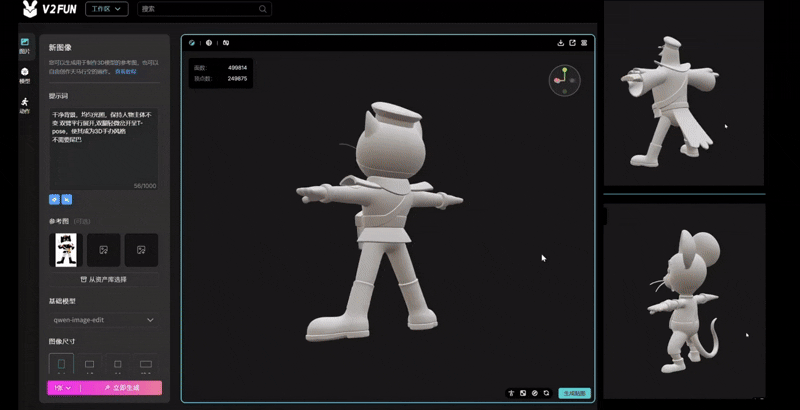Select the last wide image size option
Screen dimensions: 800x410
tap(146, 365)
